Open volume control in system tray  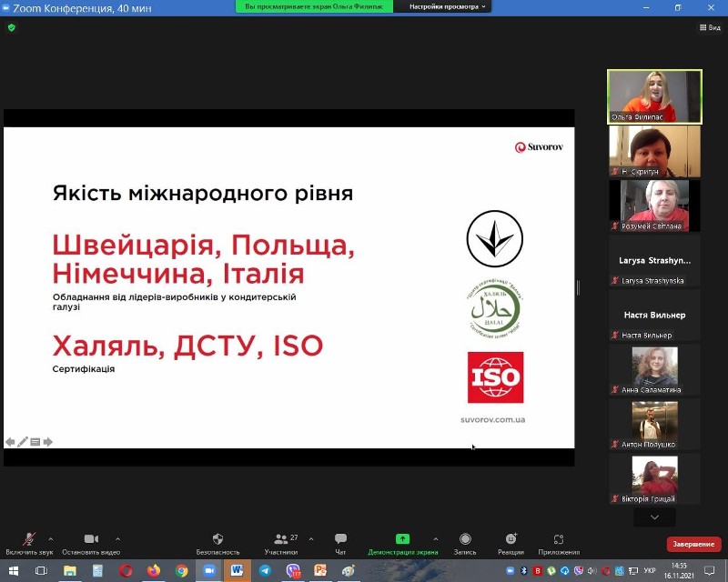coord(592,570)
